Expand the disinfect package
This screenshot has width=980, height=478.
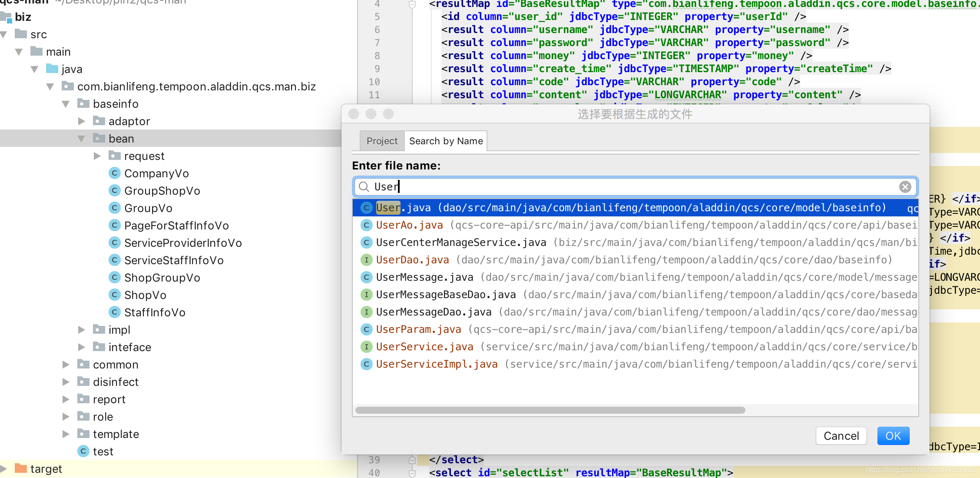click(66, 382)
